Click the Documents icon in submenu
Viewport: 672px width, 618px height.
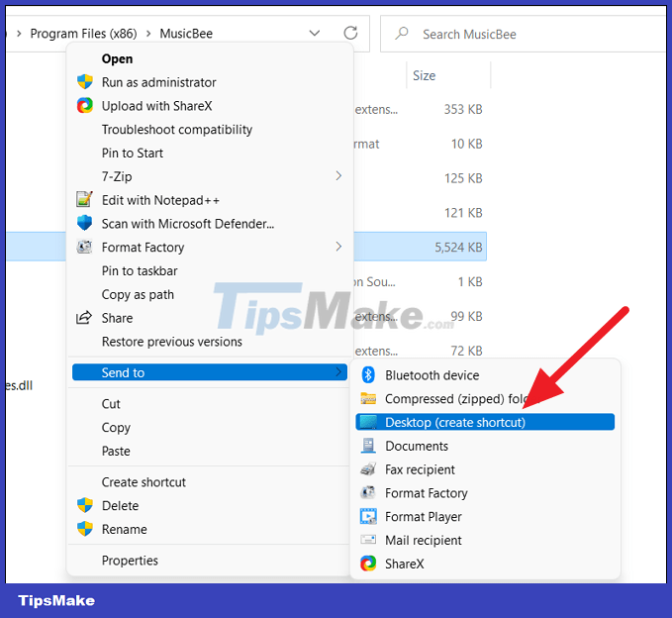coord(368,446)
